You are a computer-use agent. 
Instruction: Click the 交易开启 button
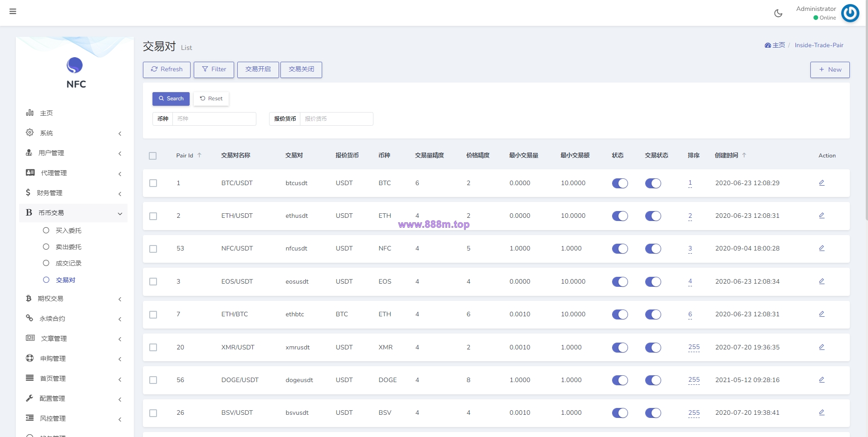pyautogui.click(x=258, y=69)
